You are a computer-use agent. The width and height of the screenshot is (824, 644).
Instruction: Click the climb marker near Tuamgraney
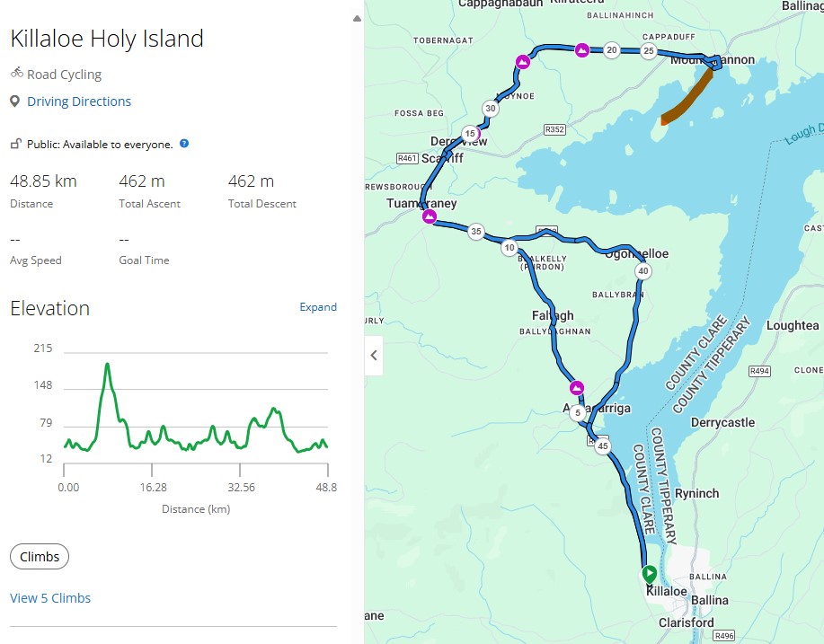430,216
